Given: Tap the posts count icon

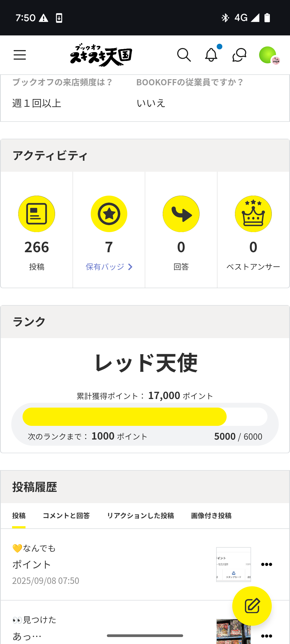Looking at the screenshot, I should [37, 214].
